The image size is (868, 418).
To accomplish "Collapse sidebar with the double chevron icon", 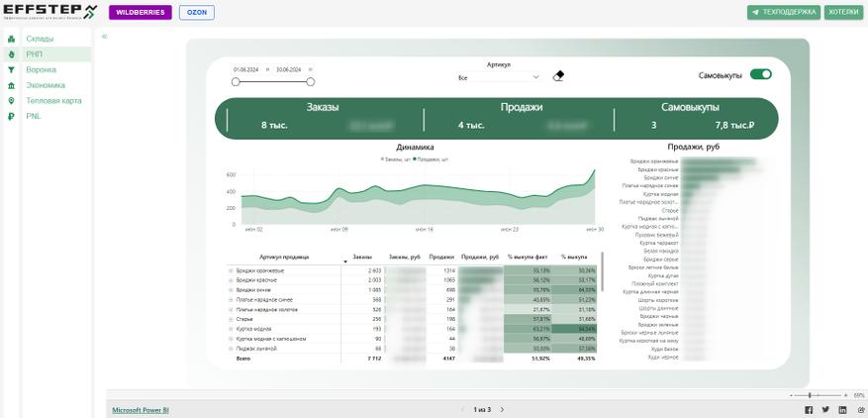I will (104, 36).
